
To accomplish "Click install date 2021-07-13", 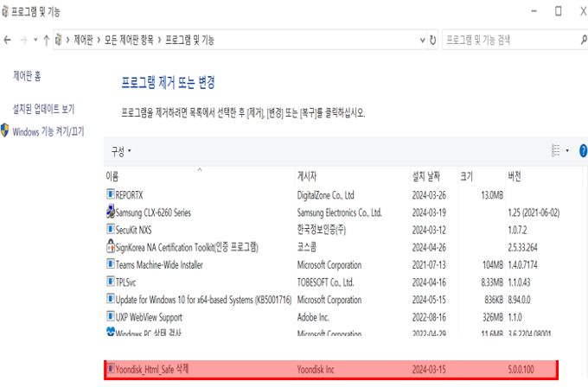I will click(x=429, y=265).
